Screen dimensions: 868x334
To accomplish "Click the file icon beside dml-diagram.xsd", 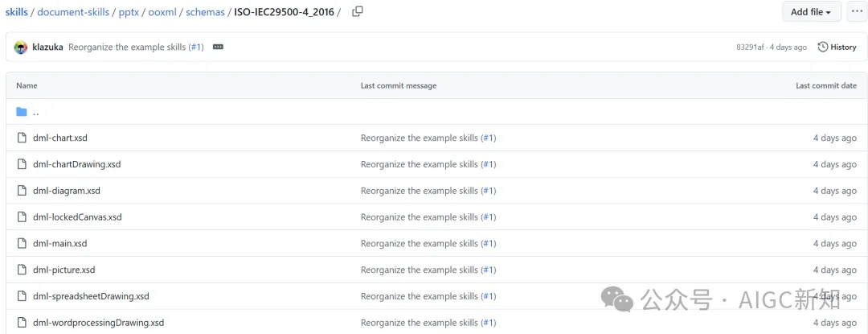I will 22,191.
